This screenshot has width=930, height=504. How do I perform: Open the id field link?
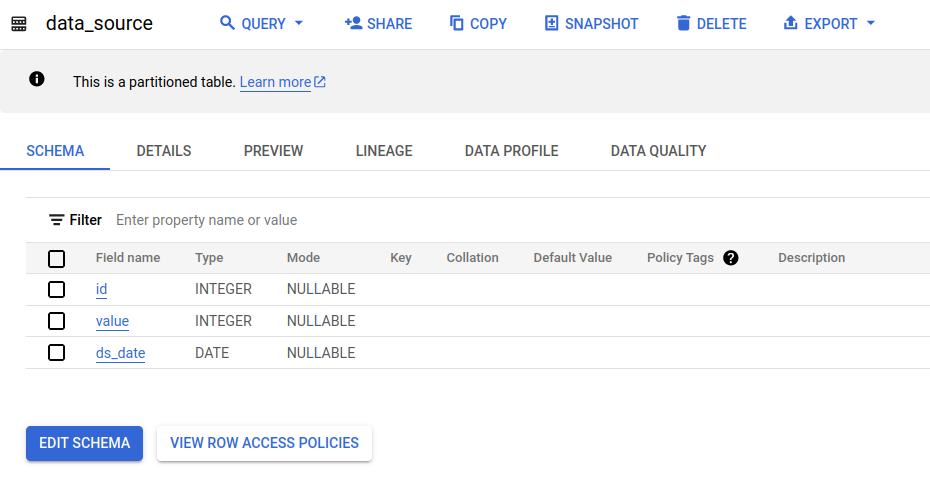click(101, 289)
